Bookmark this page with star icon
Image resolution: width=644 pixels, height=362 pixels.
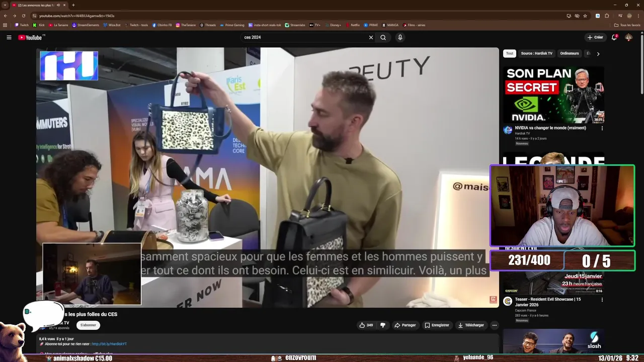pos(585,16)
